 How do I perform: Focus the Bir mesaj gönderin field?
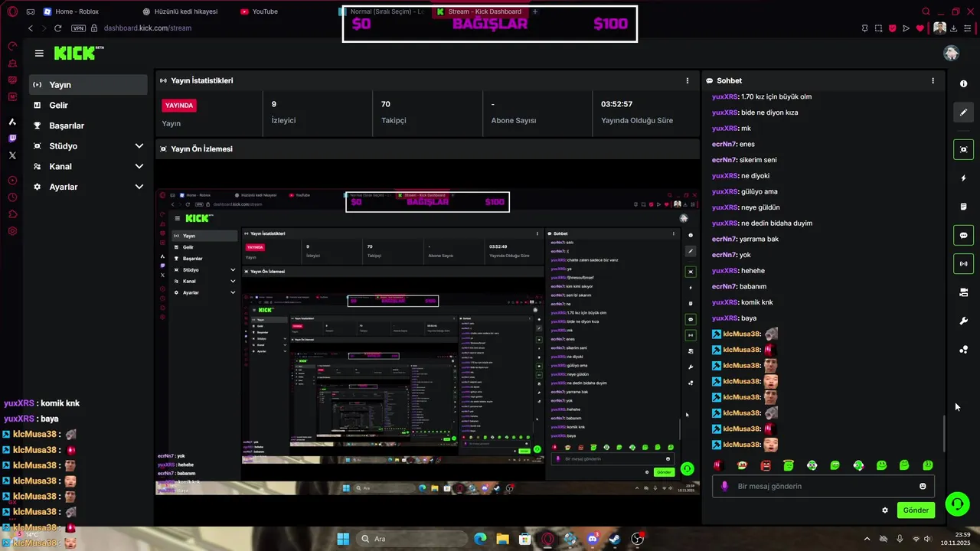[823, 486]
